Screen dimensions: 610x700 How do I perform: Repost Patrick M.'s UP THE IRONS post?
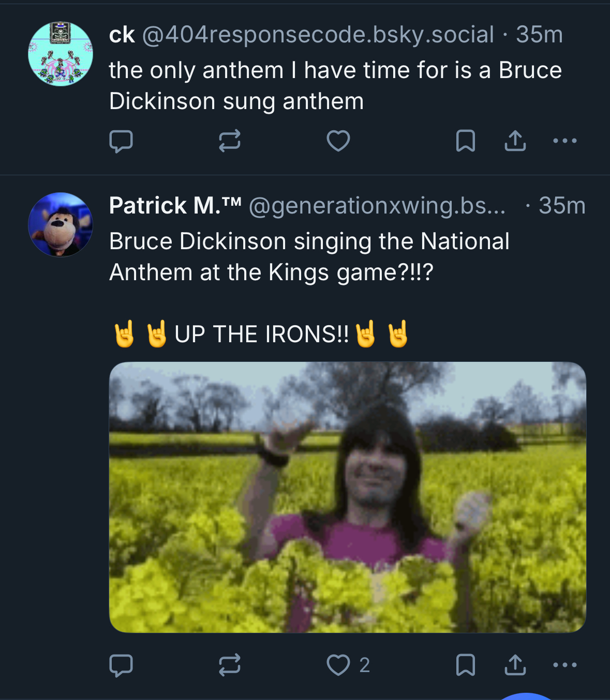tap(229, 665)
